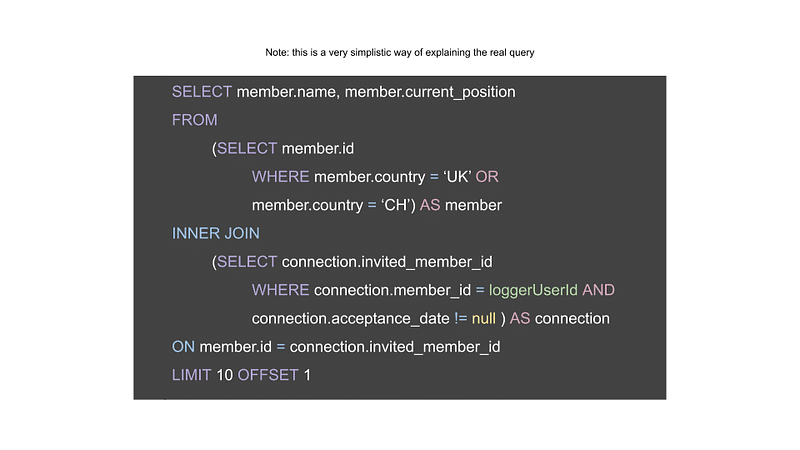Click member.name in the first line

coord(286,92)
